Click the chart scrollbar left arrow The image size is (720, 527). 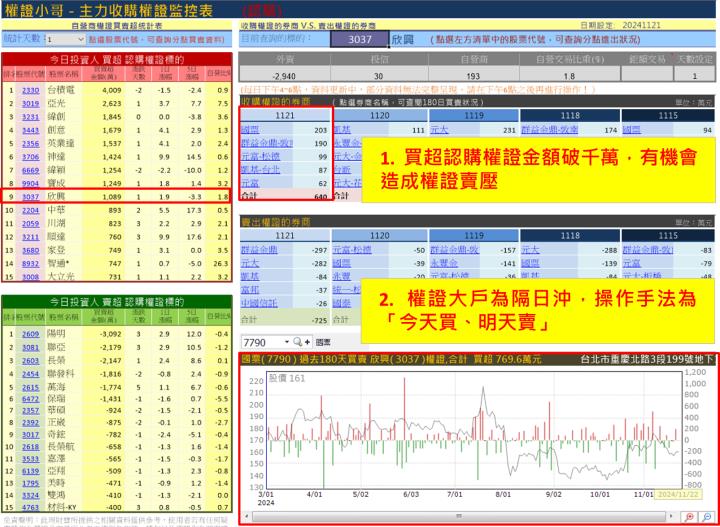pos(245,516)
